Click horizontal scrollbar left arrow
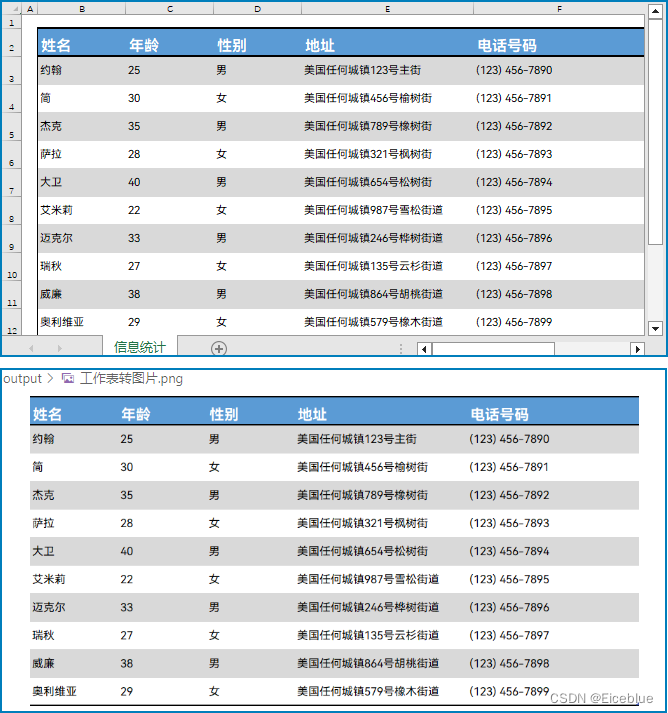The width and height of the screenshot is (668, 713). coord(424,349)
